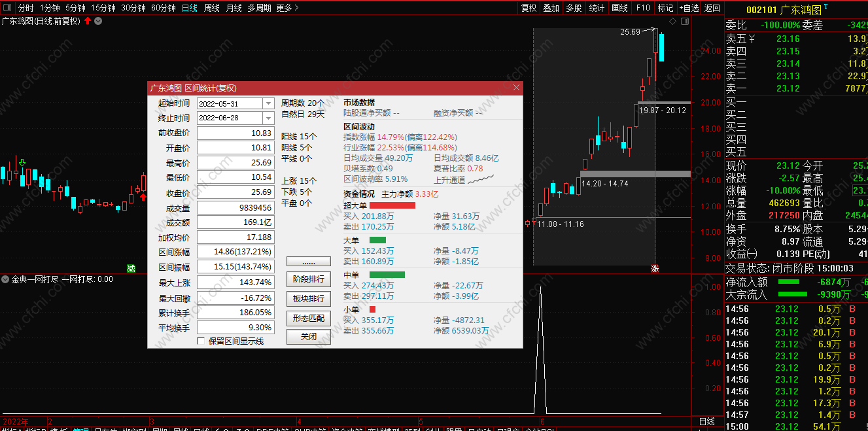The width and height of the screenshot is (868, 431).
Task: Click the red 涨 marker on the chart
Action: click(655, 268)
